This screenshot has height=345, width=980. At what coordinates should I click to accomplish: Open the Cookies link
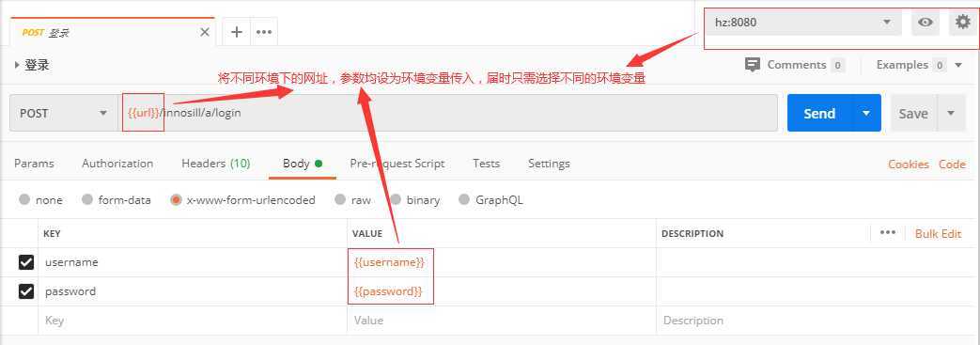point(909,165)
